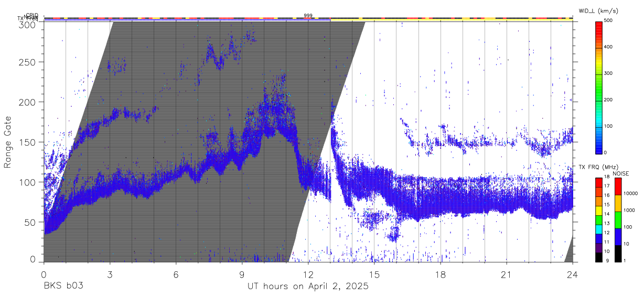This screenshot has width=644, height=297.
Task: Click the yellow swatch of the NOISE legend
Action: coord(618,203)
